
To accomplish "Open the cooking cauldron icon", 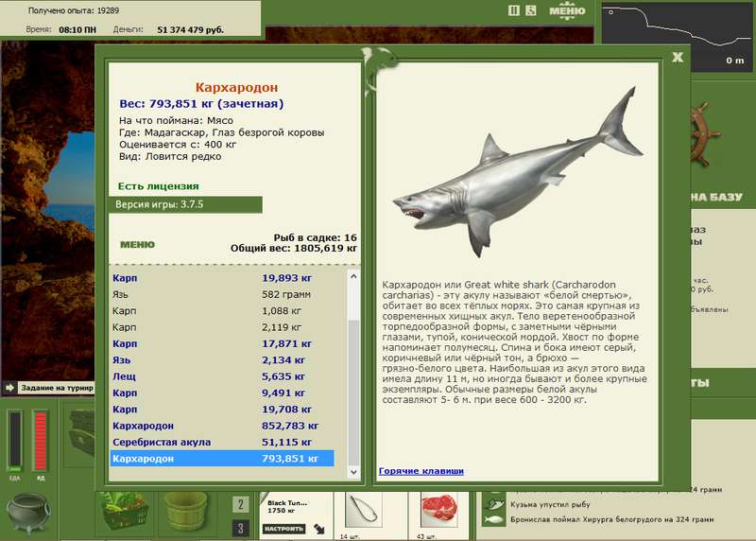I will [28, 514].
